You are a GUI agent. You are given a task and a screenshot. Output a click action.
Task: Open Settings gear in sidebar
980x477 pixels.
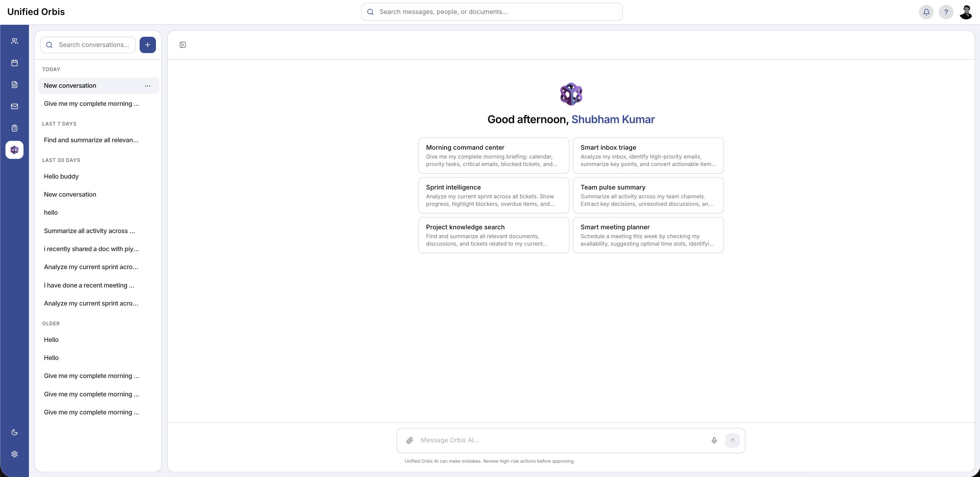pyautogui.click(x=14, y=454)
